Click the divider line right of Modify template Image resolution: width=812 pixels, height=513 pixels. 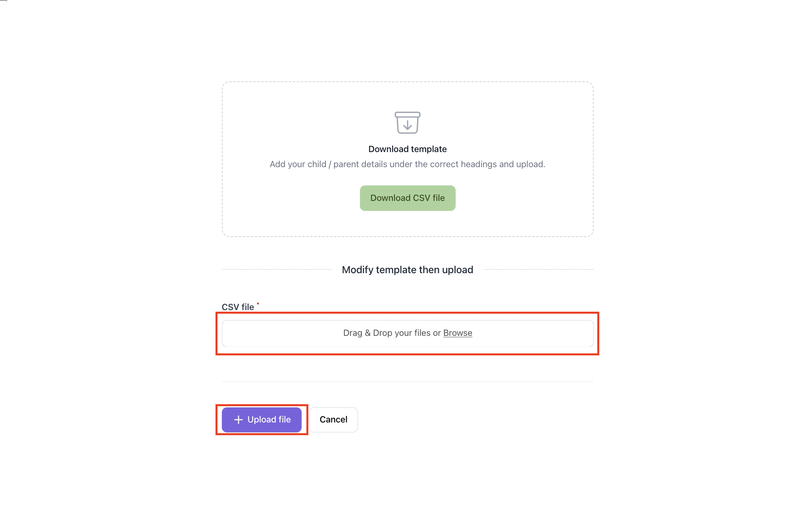tap(538, 270)
